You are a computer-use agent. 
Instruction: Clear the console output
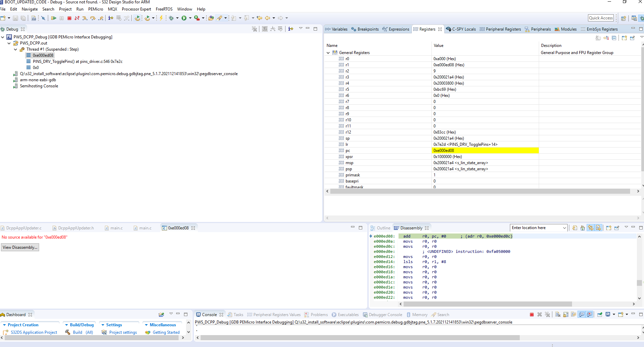pyautogui.click(x=558, y=315)
